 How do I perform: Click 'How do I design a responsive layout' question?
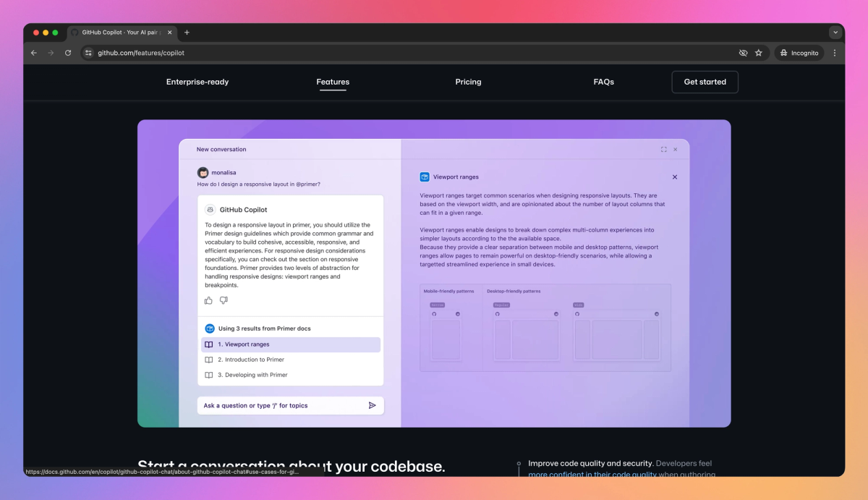tap(259, 184)
